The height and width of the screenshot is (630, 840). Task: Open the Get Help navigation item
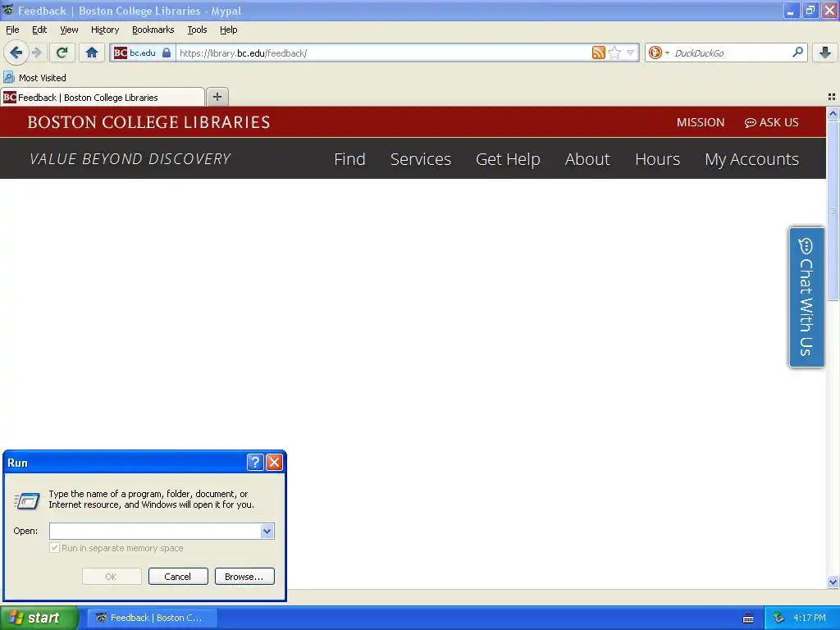coord(508,159)
